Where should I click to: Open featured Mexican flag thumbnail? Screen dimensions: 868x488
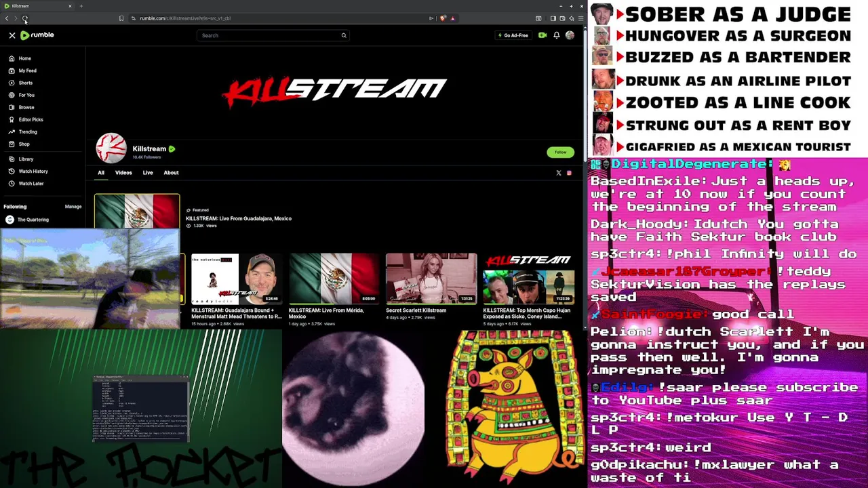click(x=137, y=211)
